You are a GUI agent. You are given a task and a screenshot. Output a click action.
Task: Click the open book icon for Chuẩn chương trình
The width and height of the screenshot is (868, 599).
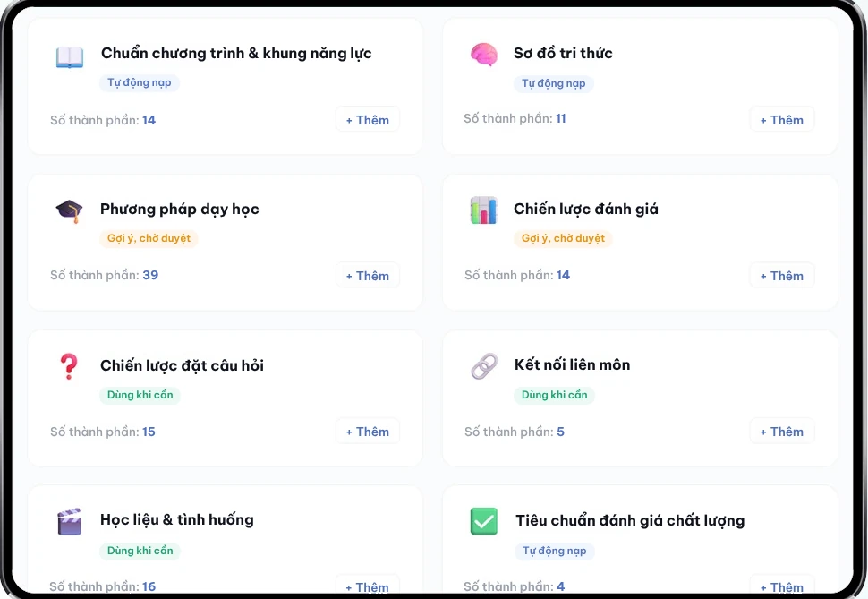point(70,57)
